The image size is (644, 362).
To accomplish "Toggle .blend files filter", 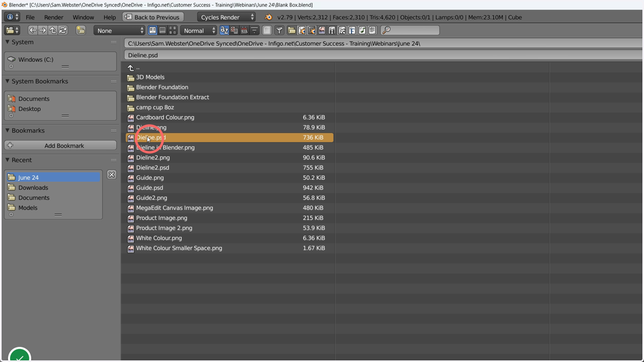I will [302, 31].
